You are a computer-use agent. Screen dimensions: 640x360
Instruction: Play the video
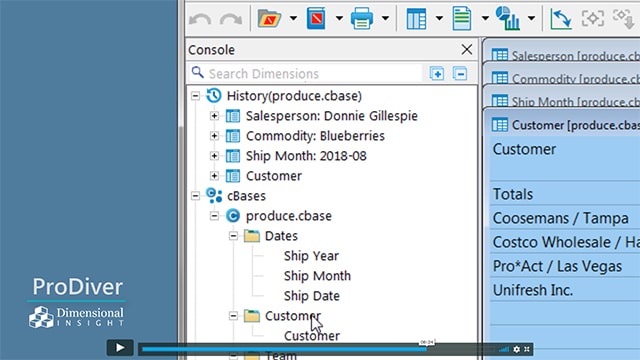[120, 348]
